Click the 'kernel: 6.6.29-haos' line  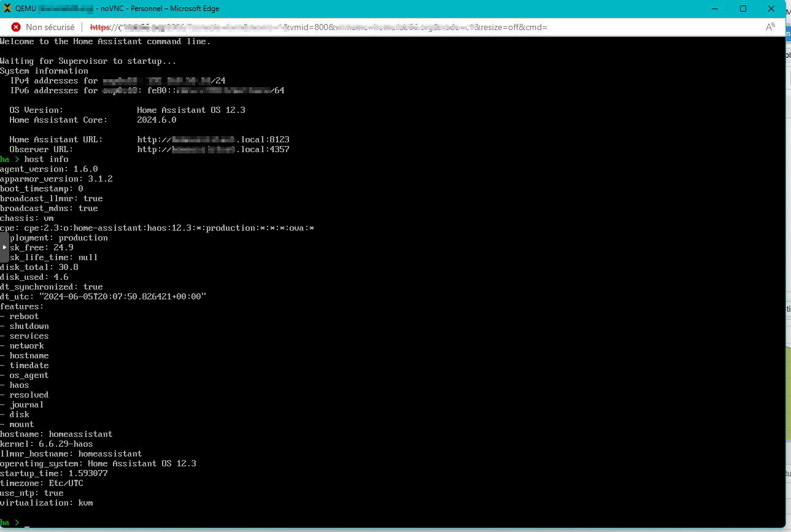point(47,444)
